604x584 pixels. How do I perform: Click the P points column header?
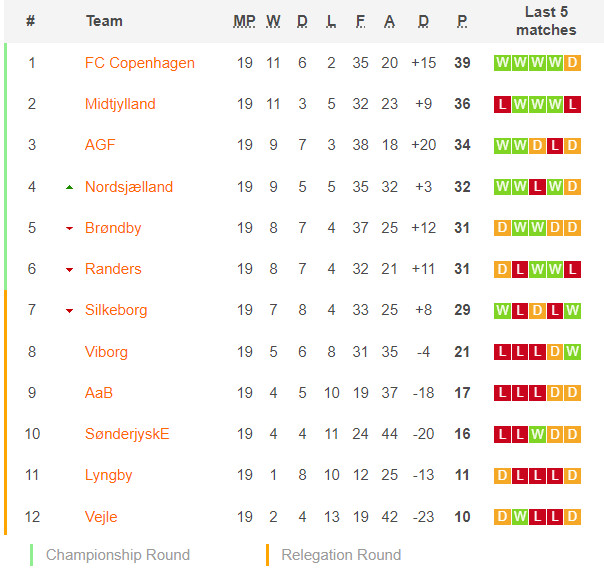[x=462, y=21]
